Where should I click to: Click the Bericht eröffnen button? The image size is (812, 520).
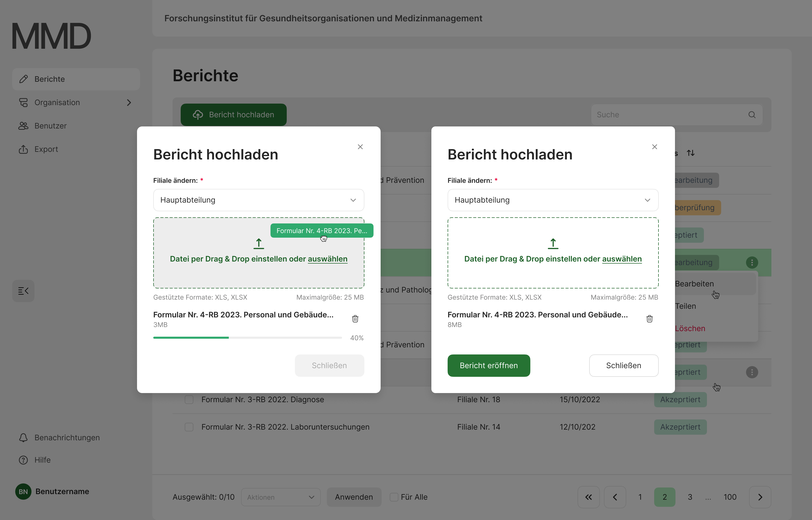(x=488, y=365)
